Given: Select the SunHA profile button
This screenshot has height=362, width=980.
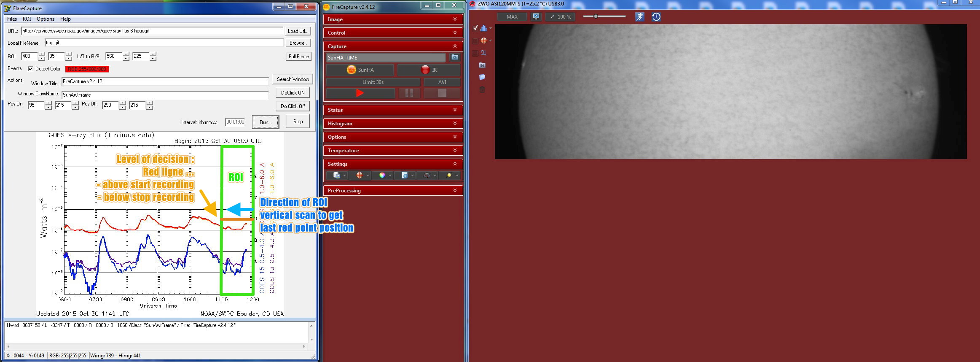Looking at the screenshot, I should (360, 70).
